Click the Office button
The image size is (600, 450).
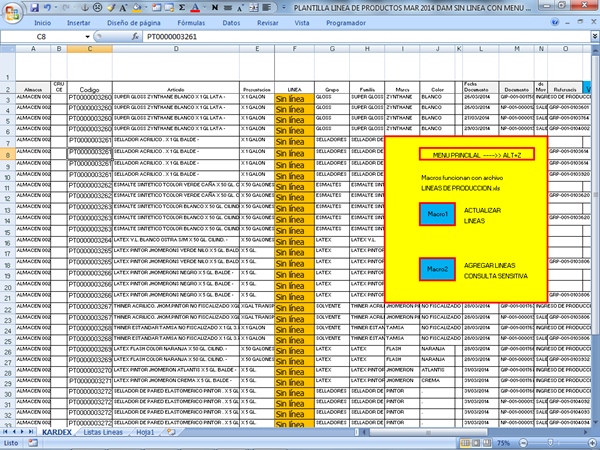[x=11, y=11]
